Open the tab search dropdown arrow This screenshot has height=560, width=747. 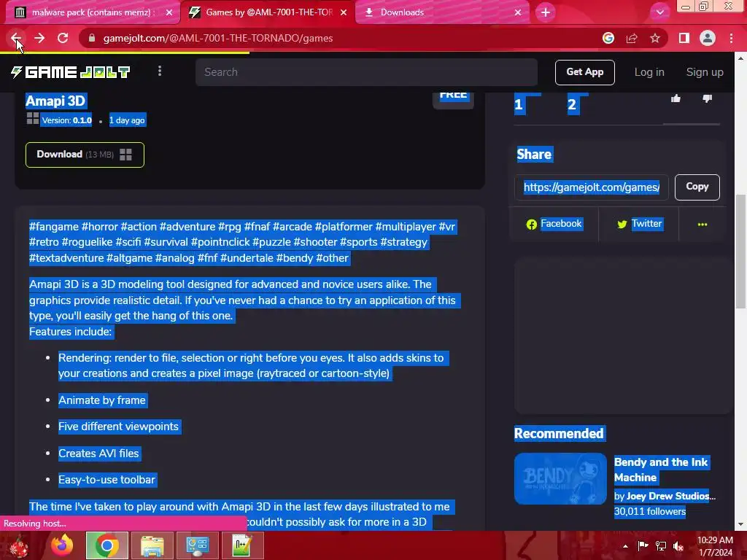[x=659, y=12]
